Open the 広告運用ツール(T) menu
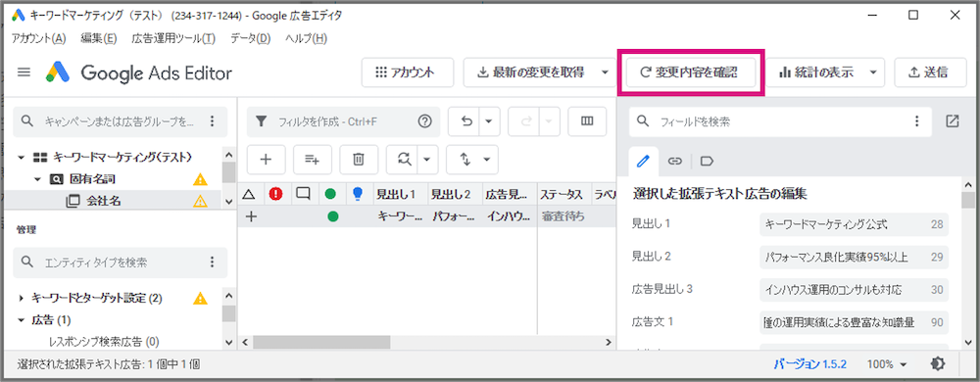980x382 pixels. (173, 39)
